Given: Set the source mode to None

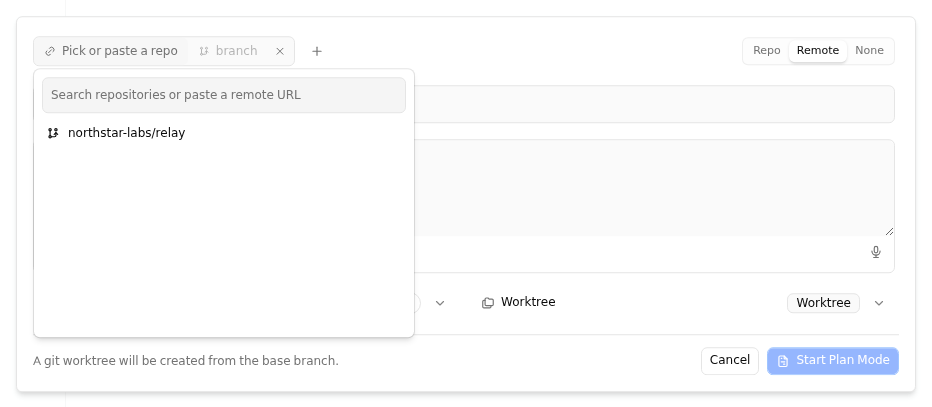Looking at the screenshot, I should coord(869,51).
